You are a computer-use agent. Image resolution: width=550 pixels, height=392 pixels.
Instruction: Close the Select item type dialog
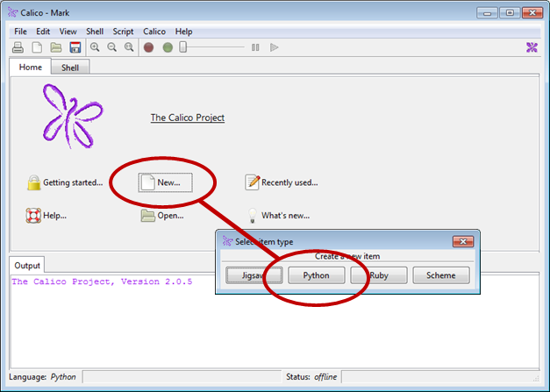click(463, 241)
